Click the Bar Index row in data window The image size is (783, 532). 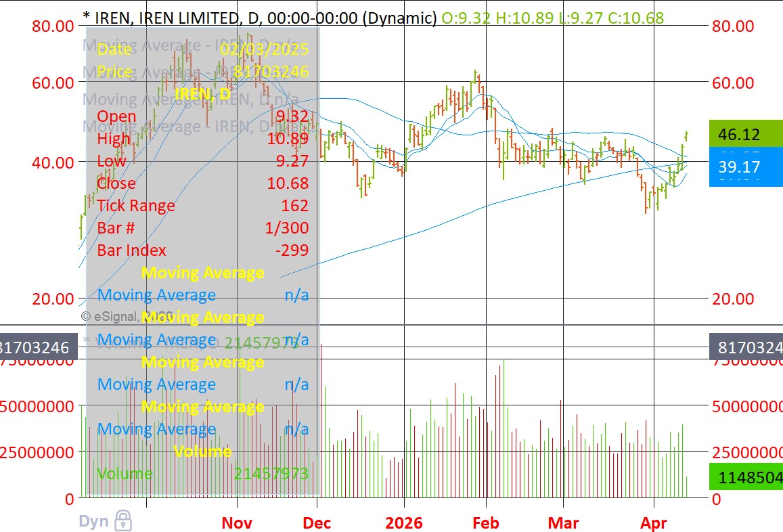click(203, 250)
